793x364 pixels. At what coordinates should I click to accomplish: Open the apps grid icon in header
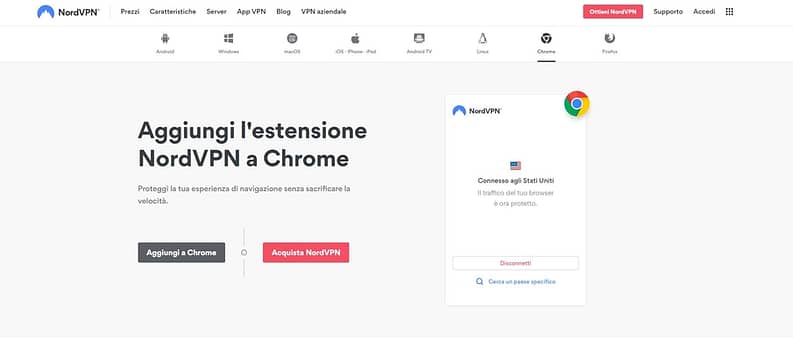point(729,12)
